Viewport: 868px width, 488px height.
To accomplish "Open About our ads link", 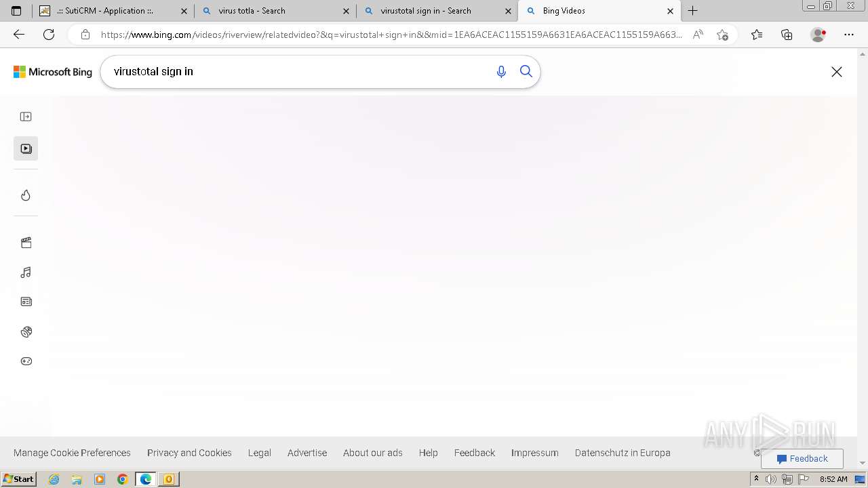I will pyautogui.click(x=373, y=453).
